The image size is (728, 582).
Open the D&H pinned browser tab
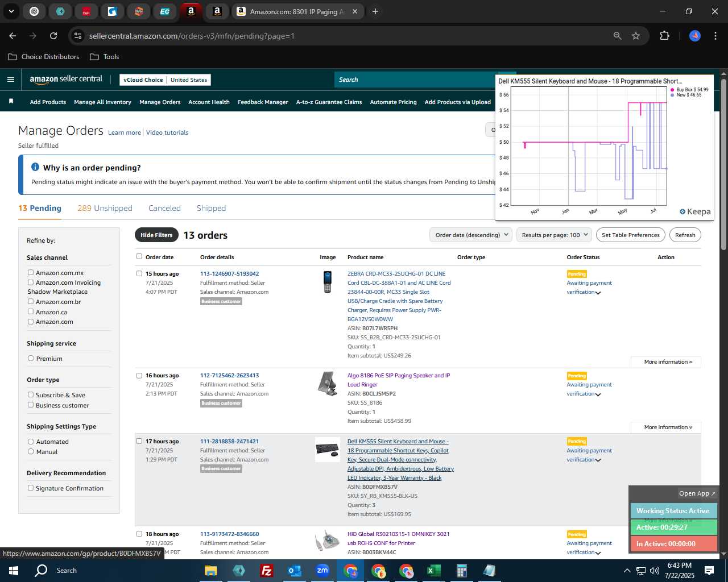(86, 11)
